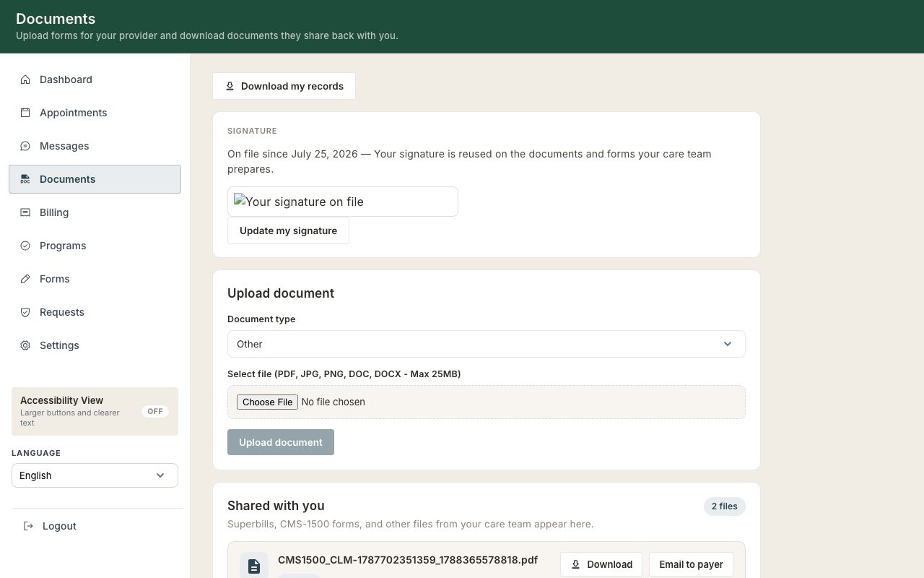The height and width of the screenshot is (578, 924).
Task: Download the CMS1500 PDF file
Action: [601, 564]
